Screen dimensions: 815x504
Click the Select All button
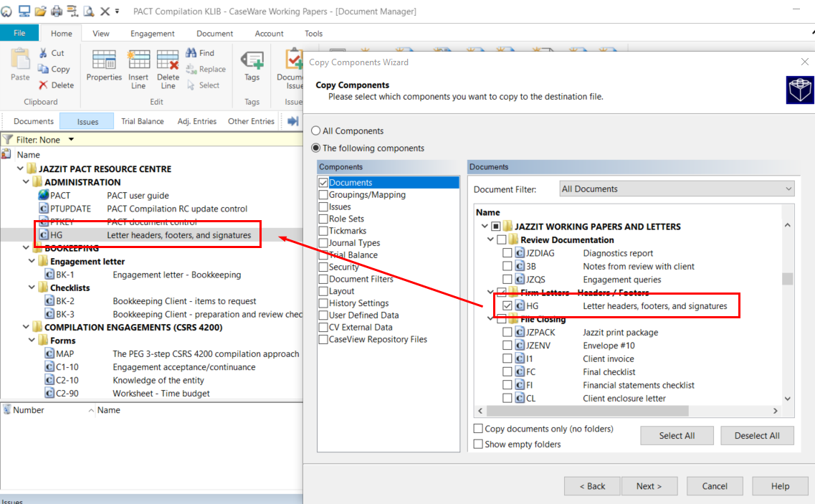coord(677,435)
